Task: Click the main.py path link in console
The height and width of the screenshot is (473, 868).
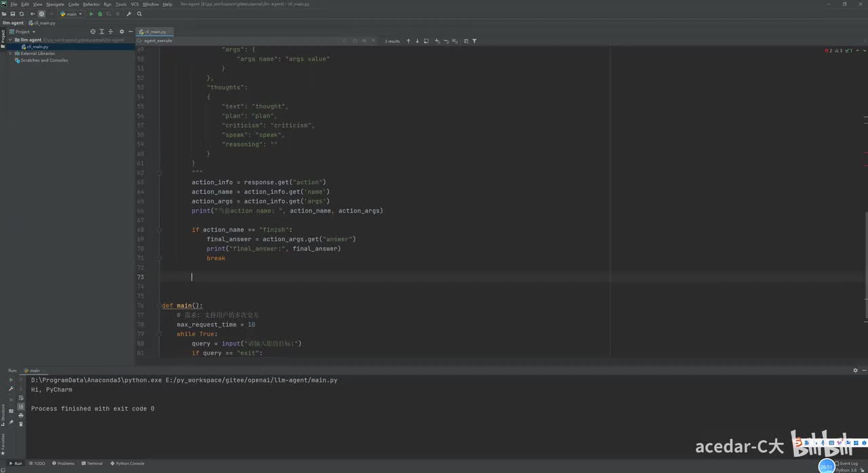Action: click(251, 380)
